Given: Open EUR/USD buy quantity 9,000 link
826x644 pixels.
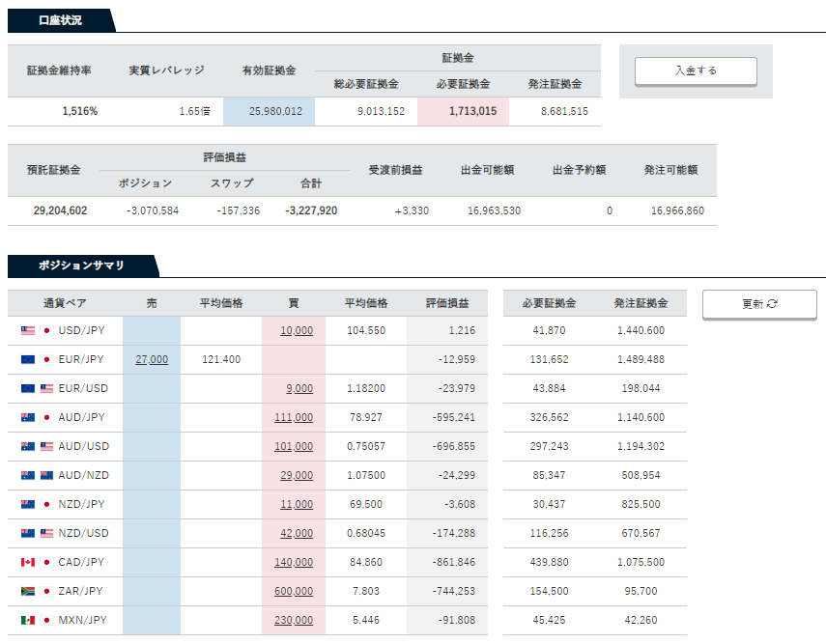Looking at the screenshot, I should [299, 388].
